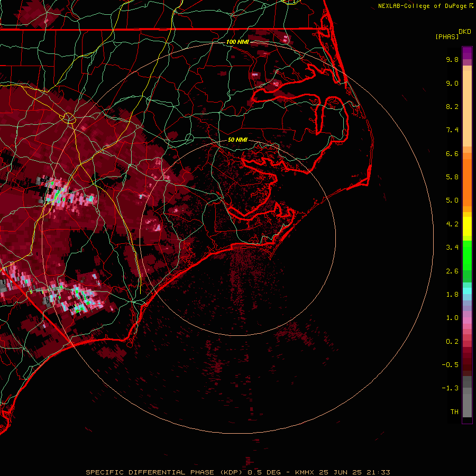Select the 9.8 scale value

[452, 59]
